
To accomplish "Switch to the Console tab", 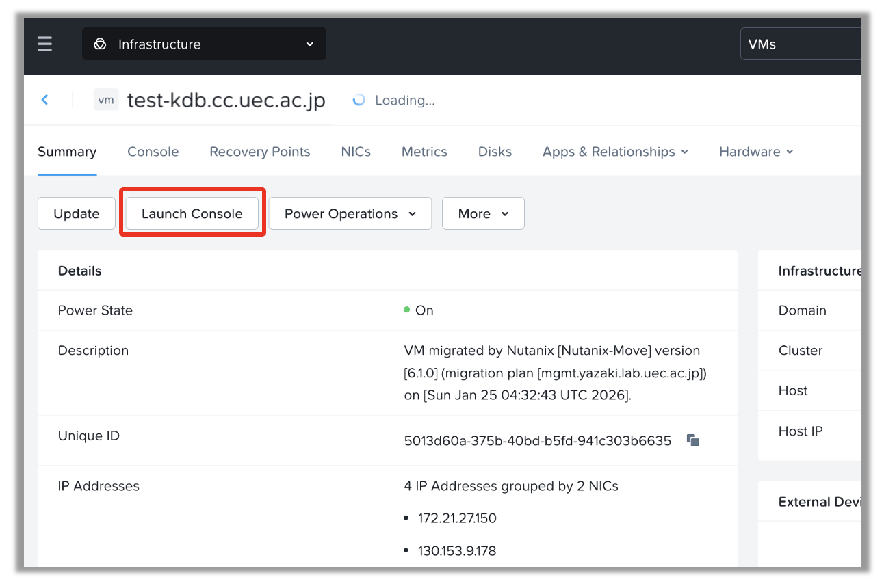I will click(153, 152).
